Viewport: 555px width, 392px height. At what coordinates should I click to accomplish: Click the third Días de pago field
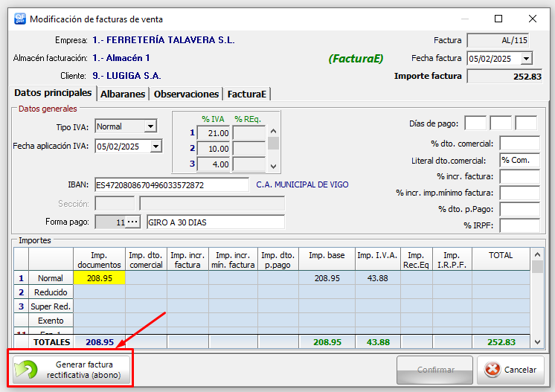[x=526, y=123]
